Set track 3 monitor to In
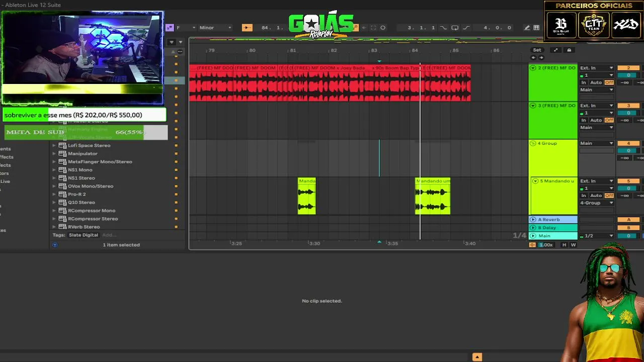 [584, 120]
